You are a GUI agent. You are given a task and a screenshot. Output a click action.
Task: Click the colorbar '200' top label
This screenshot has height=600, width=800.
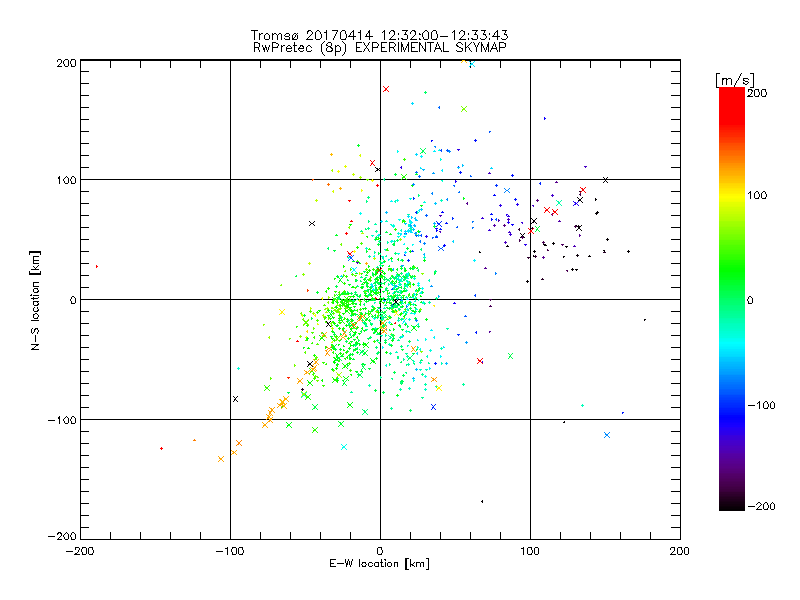757,93
